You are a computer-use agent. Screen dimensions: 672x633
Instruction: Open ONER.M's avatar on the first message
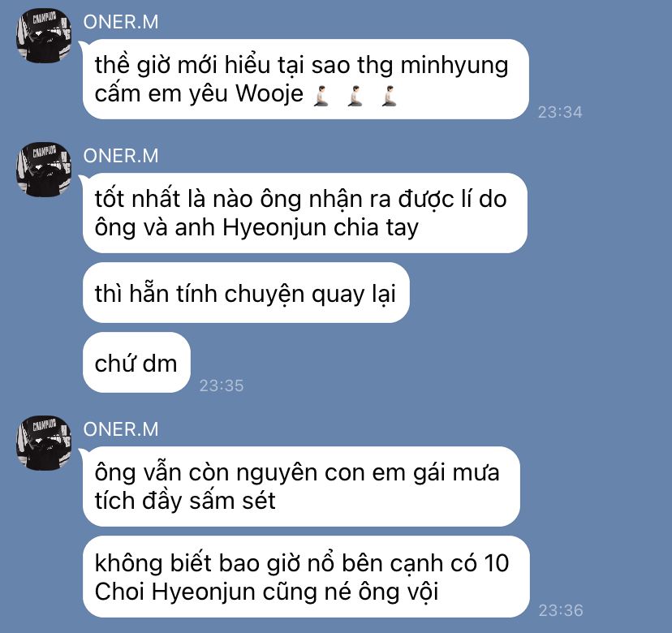pos(44,36)
